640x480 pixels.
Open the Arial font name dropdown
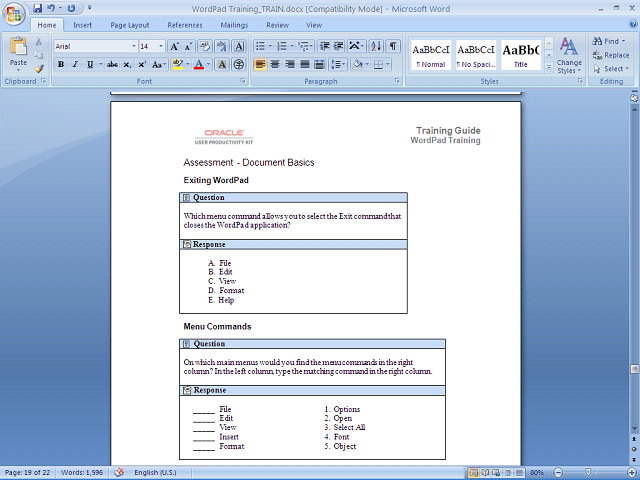(133, 46)
